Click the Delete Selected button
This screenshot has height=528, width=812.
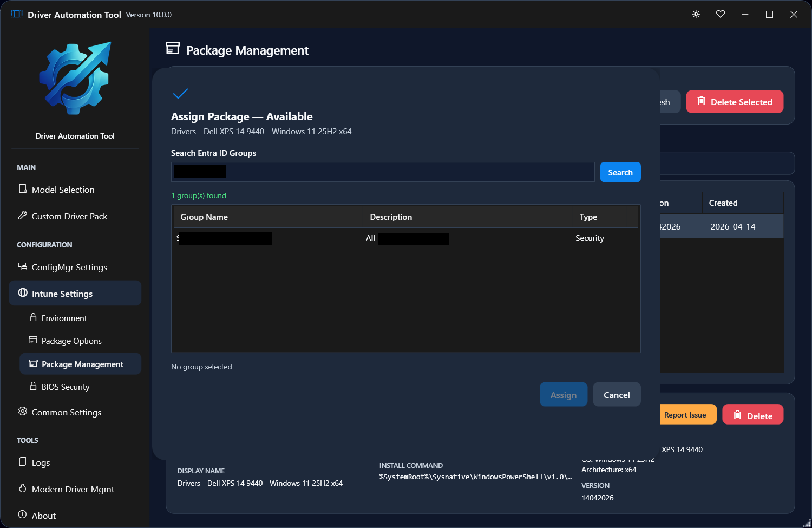coord(735,102)
